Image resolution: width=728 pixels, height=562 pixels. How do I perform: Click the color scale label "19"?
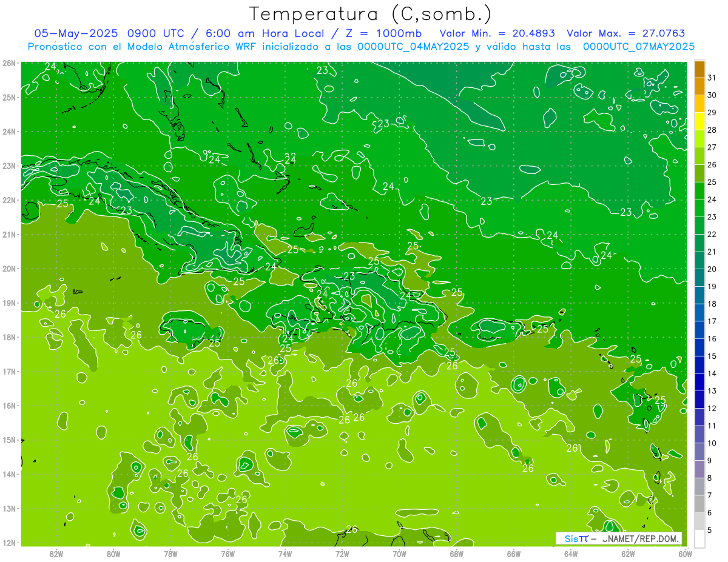pos(712,287)
